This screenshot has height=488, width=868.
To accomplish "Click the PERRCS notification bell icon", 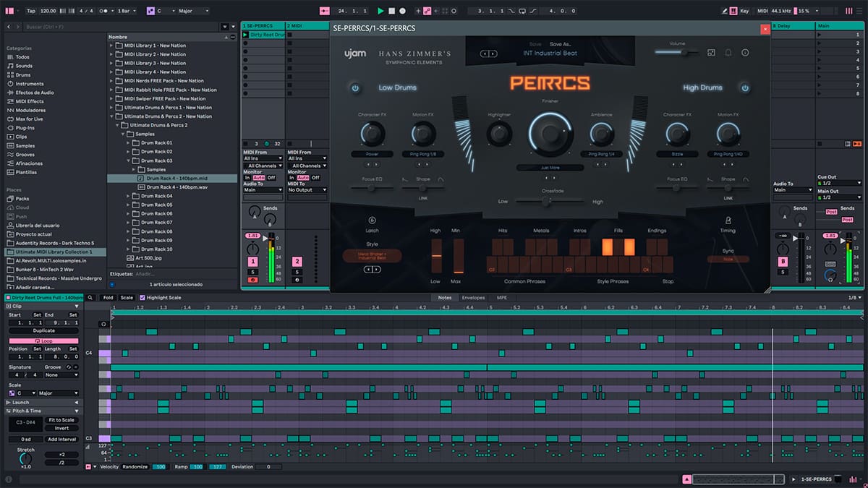I will point(728,53).
